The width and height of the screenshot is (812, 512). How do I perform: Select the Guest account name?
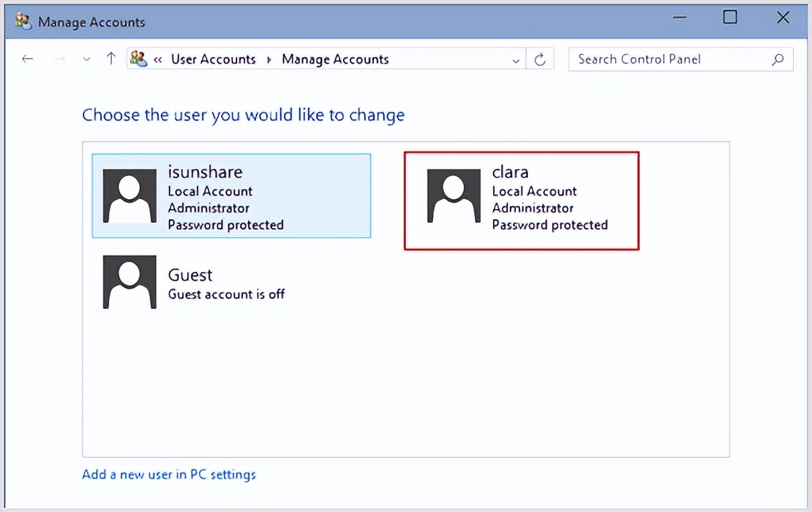190,275
